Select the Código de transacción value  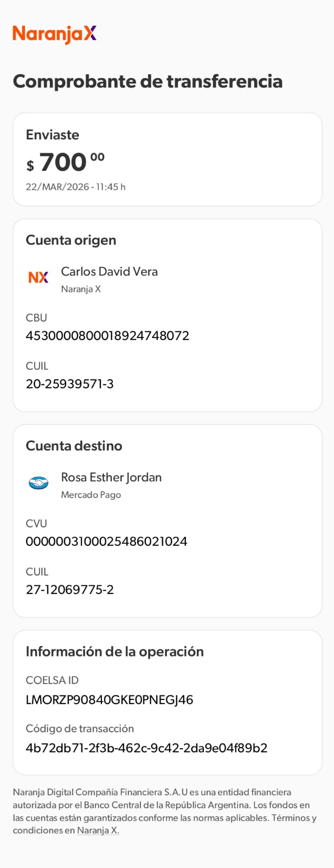point(146,748)
